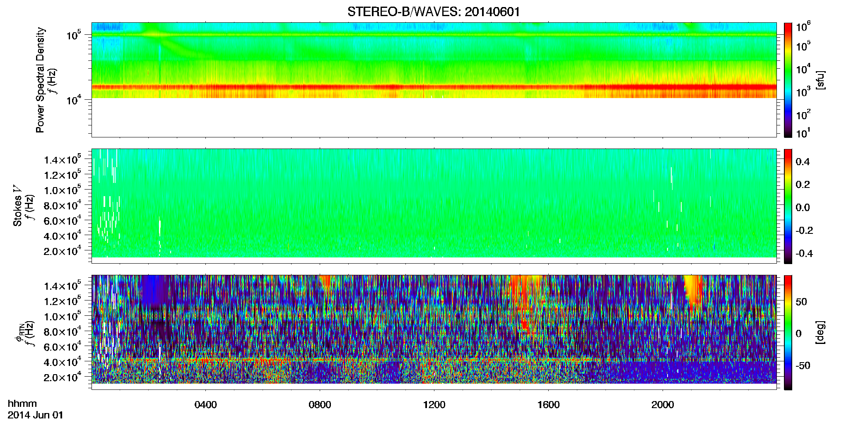This screenshot has height=447, width=868.
Task: Click the "1600" time tick label
Action: coord(549,405)
